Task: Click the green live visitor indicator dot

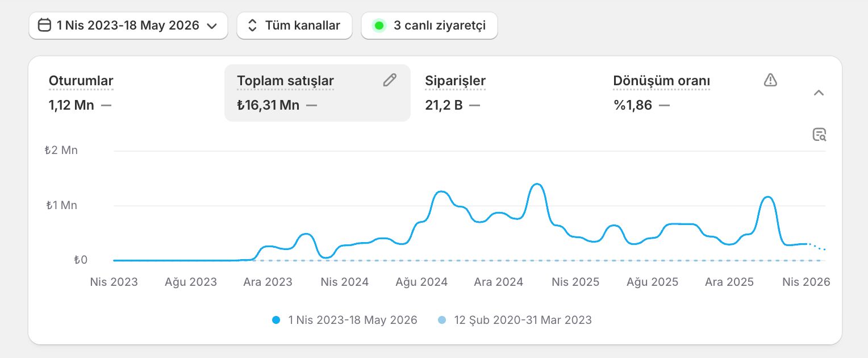Action: [379, 26]
